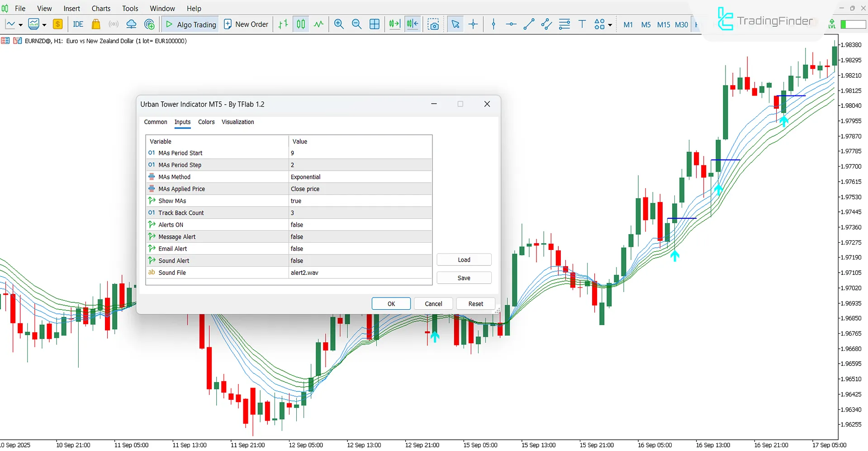Open the Charts menu

(101, 9)
